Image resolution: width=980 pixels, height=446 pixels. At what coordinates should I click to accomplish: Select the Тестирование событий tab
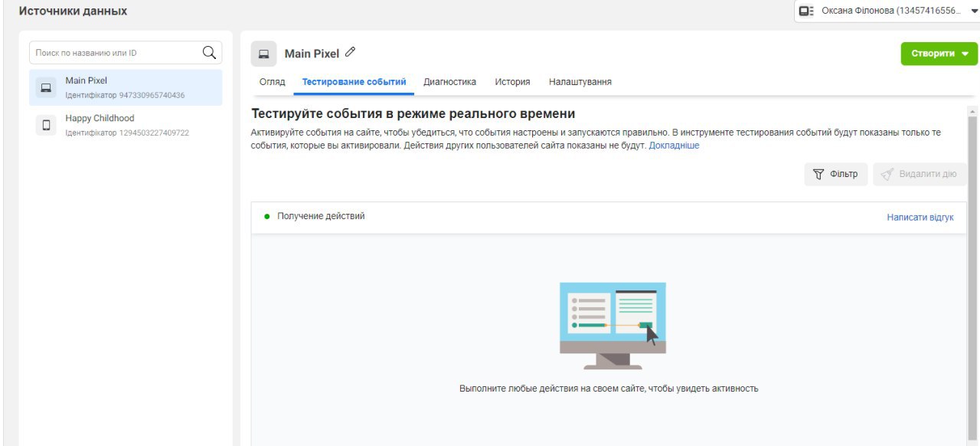(x=354, y=82)
